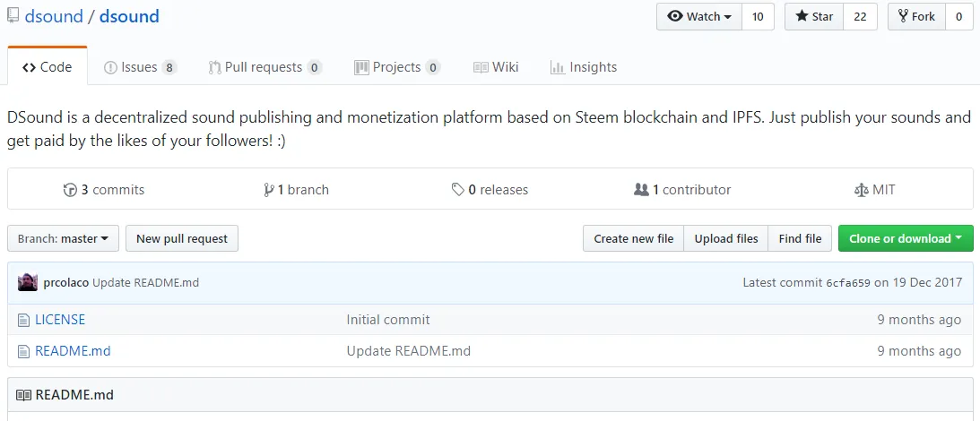Click the issue circle icon beside Issues
Viewport: 980px width, 421px height.
pyautogui.click(x=110, y=67)
